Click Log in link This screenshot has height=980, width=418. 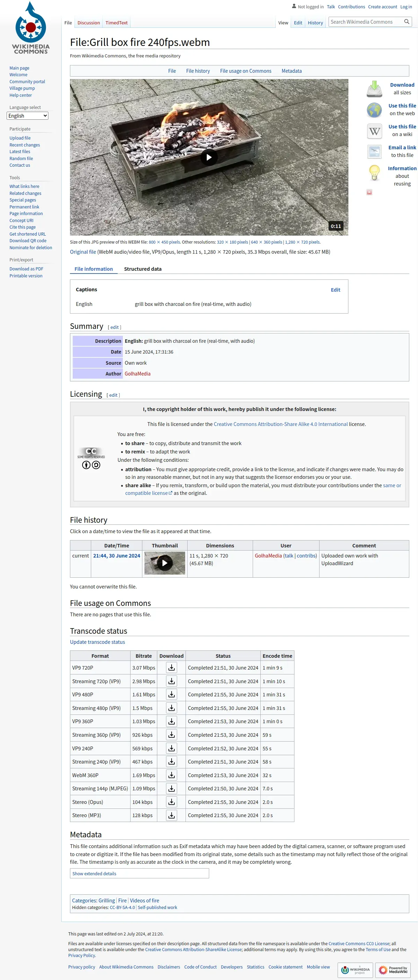[406, 7]
